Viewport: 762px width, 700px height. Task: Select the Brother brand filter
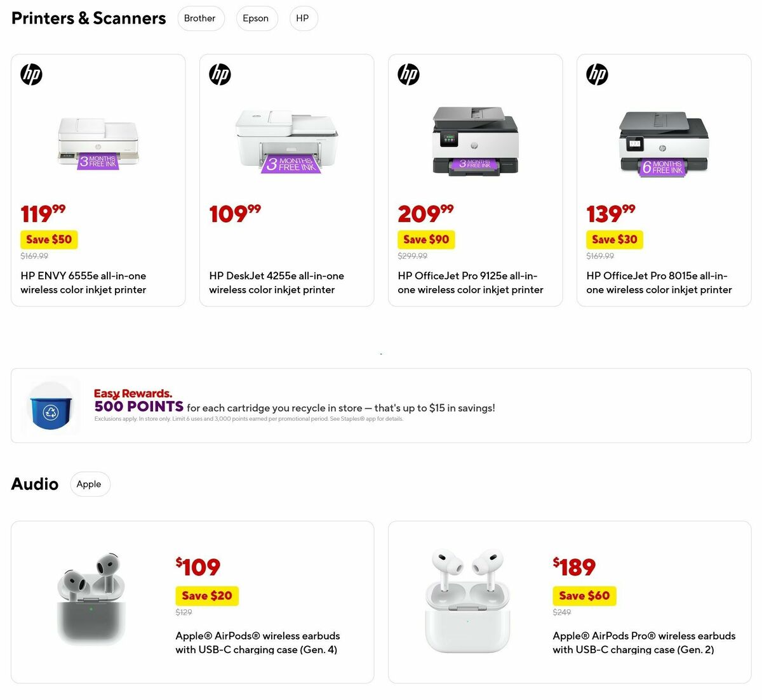point(201,18)
